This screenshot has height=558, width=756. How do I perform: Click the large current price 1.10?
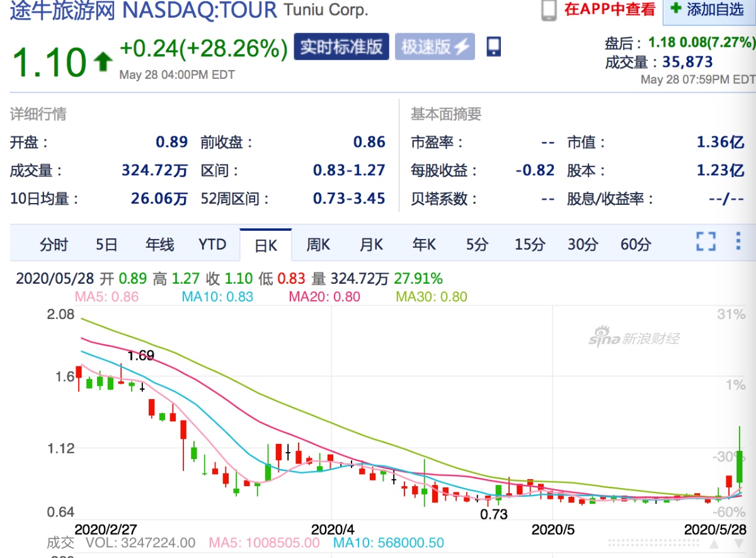pyautogui.click(x=49, y=62)
